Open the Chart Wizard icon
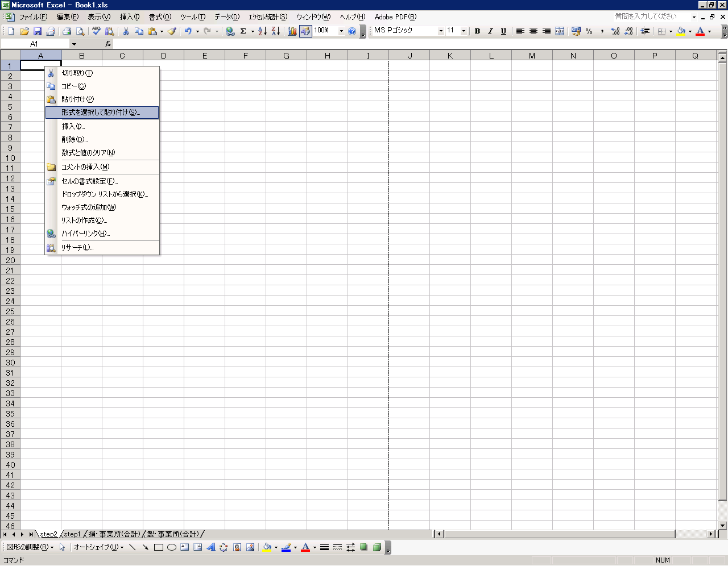Image resolution: width=728 pixels, height=566 pixels. [x=292, y=31]
